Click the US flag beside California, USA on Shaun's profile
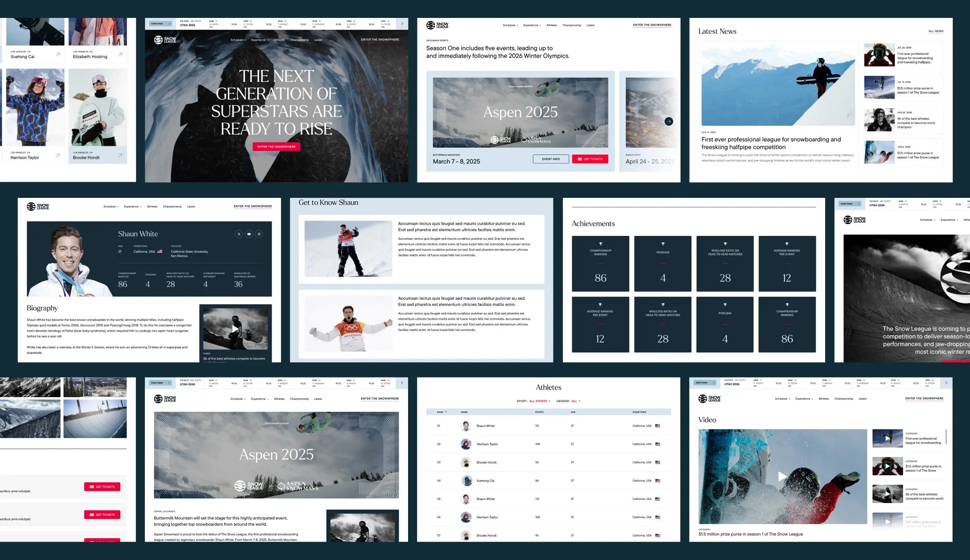Image resolution: width=970 pixels, height=560 pixels. point(160,252)
